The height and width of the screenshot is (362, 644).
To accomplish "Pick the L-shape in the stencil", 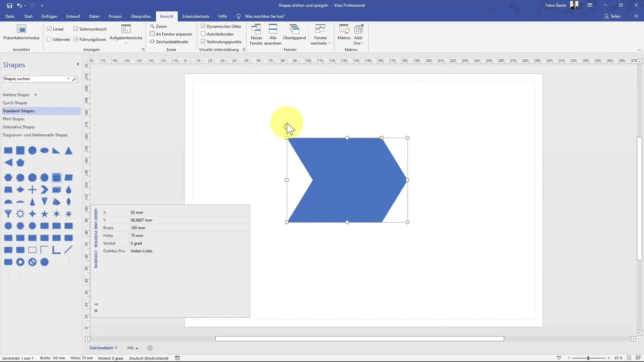I will tap(57, 250).
